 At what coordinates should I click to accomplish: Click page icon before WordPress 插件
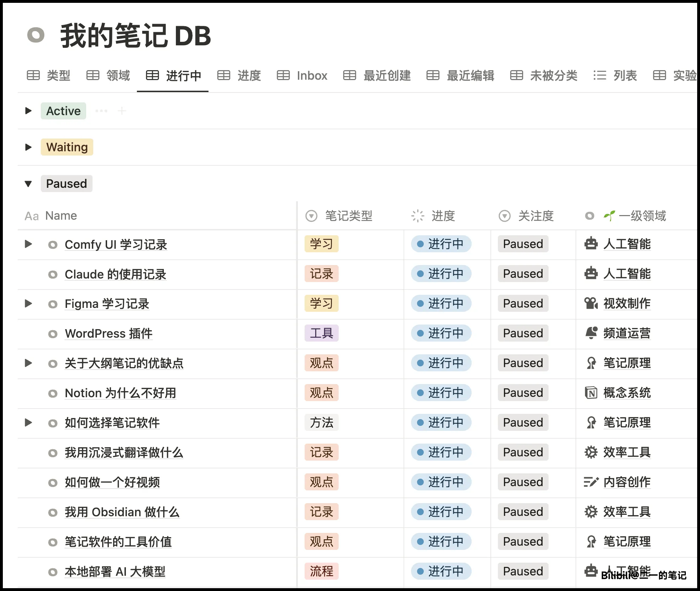[x=53, y=334]
